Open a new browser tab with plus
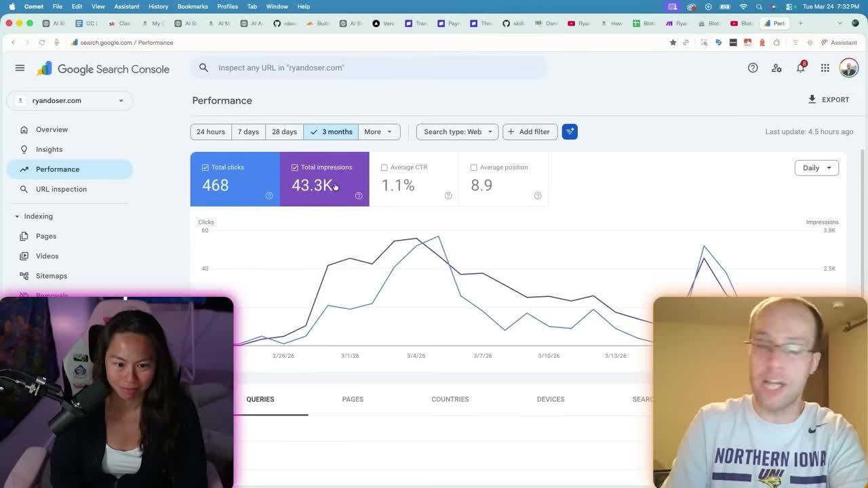Screen dimensions: 868x488 (x=800, y=23)
